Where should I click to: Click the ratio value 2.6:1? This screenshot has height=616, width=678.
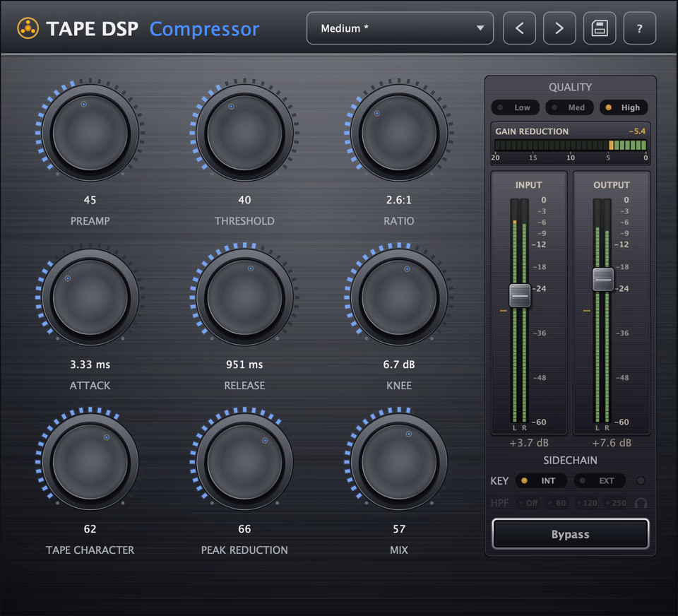pos(398,200)
